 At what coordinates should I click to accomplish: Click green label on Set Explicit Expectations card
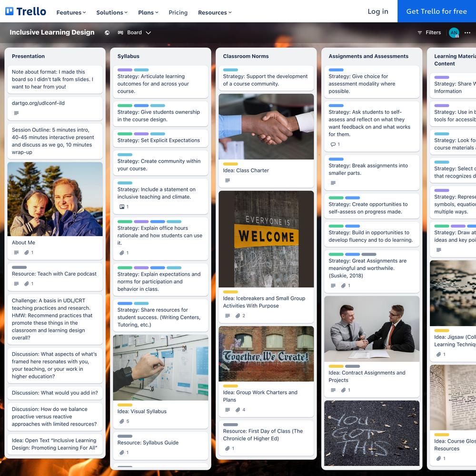point(125,134)
